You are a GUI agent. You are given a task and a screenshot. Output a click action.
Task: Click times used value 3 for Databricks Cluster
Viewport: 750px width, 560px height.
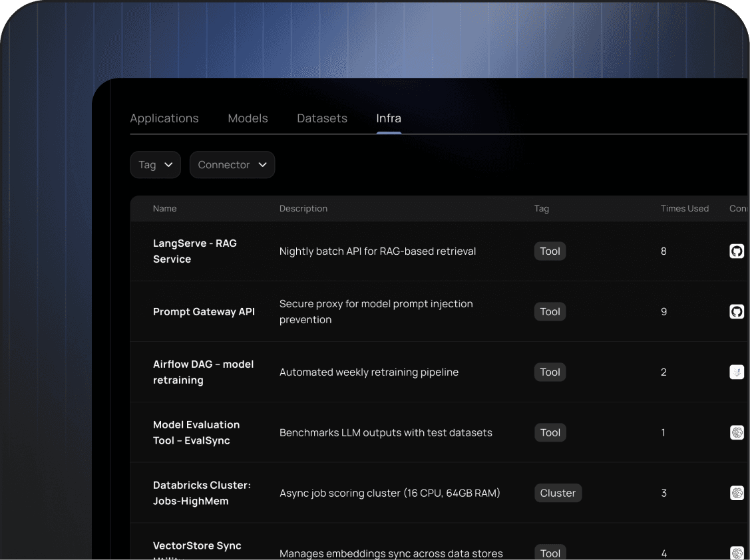(x=663, y=493)
